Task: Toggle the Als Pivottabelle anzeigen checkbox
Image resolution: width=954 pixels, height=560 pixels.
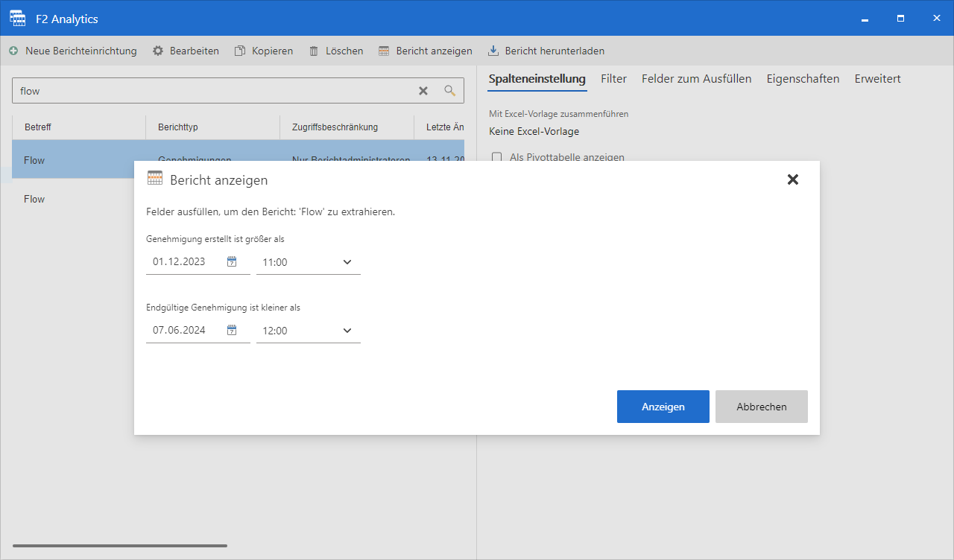Action: (x=497, y=157)
